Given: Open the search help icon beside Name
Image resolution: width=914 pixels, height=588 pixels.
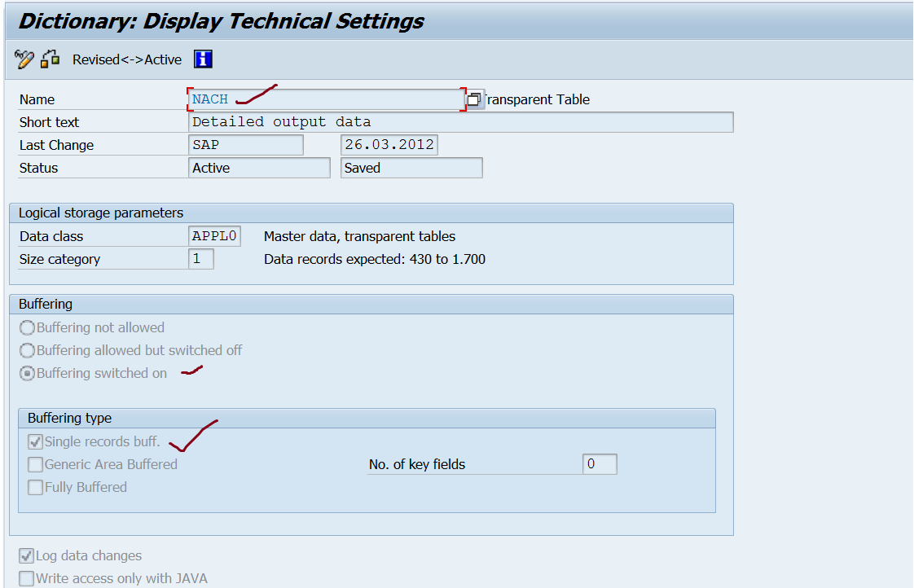Looking at the screenshot, I should coord(474,99).
